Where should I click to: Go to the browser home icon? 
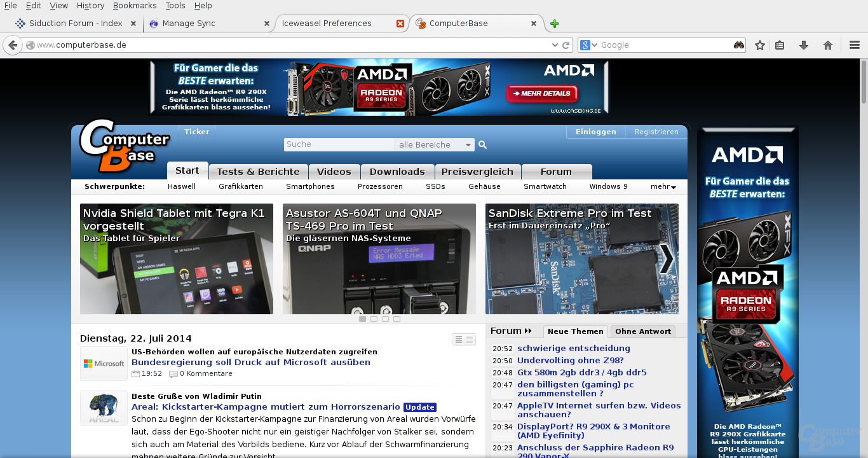pyautogui.click(x=827, y=45)
